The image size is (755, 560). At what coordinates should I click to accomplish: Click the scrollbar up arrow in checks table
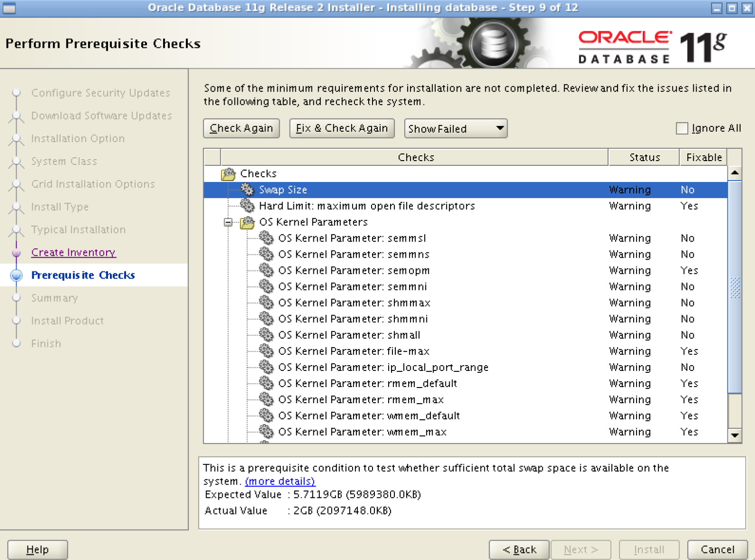[x=735, y=173]
